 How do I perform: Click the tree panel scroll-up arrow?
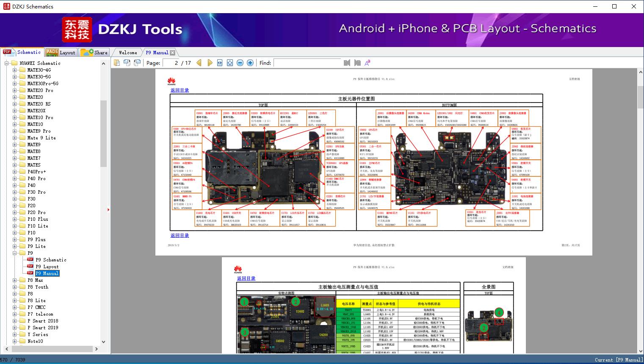(103, 64)
